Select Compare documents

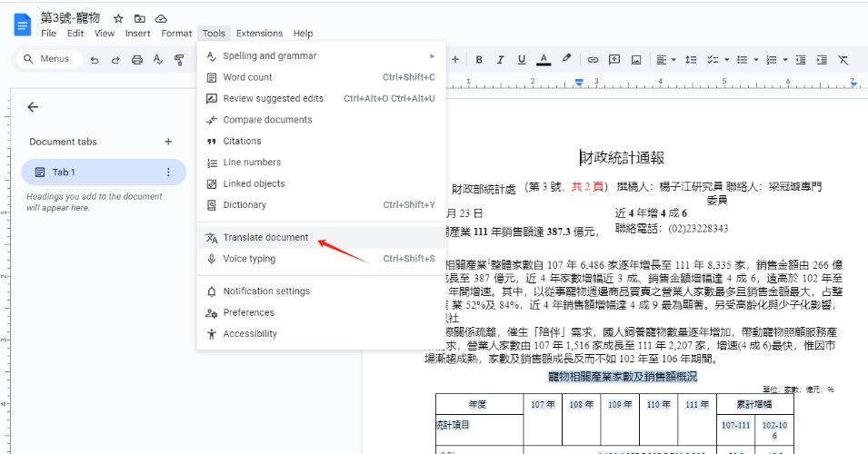pyautogui.click(x=321, y=120)
